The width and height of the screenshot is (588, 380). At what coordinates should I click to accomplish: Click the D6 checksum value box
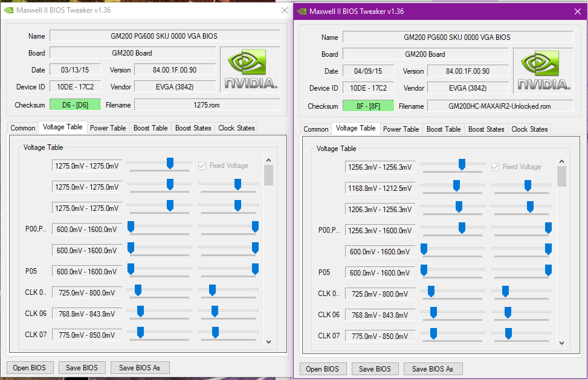74,105
